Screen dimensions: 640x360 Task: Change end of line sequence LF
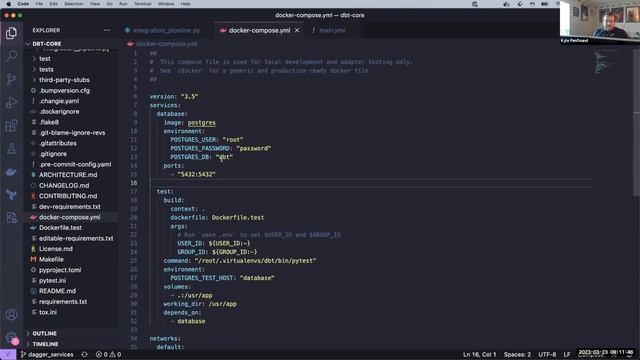point(567,354)
